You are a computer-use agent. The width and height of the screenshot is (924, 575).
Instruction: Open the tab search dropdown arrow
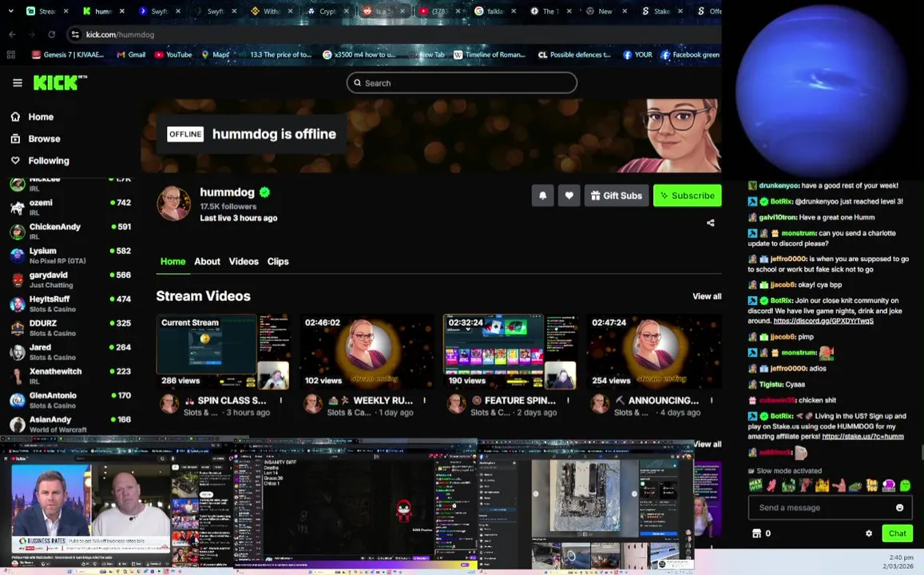(10, 11)
